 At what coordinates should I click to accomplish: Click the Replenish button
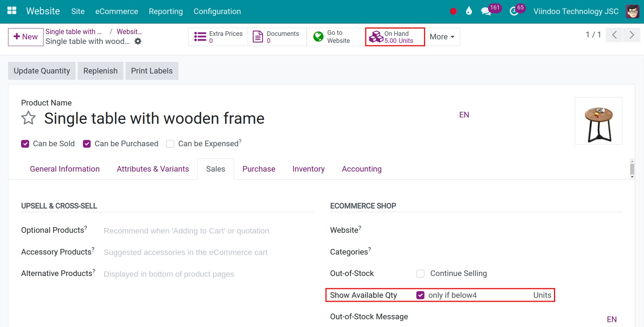point(100,71)
